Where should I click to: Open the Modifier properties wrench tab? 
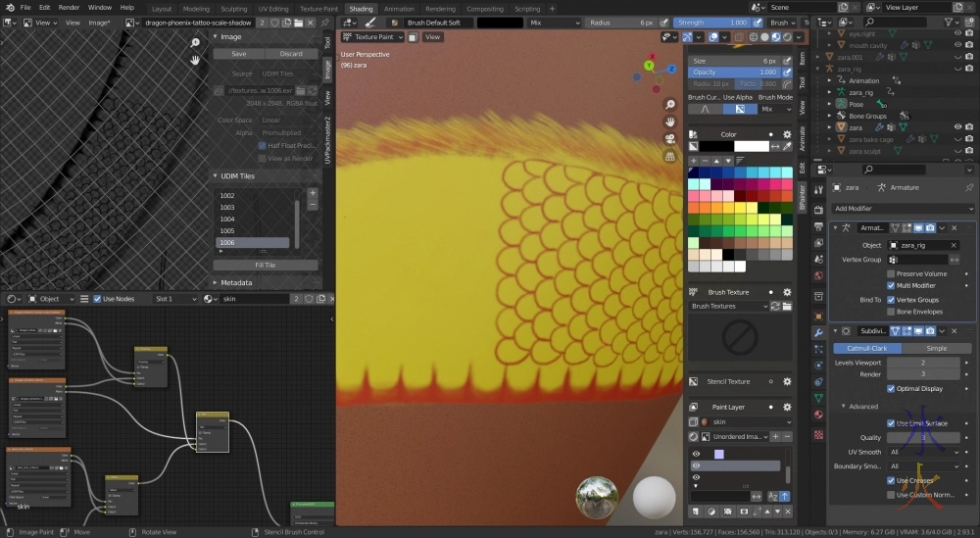coord(818,333)
